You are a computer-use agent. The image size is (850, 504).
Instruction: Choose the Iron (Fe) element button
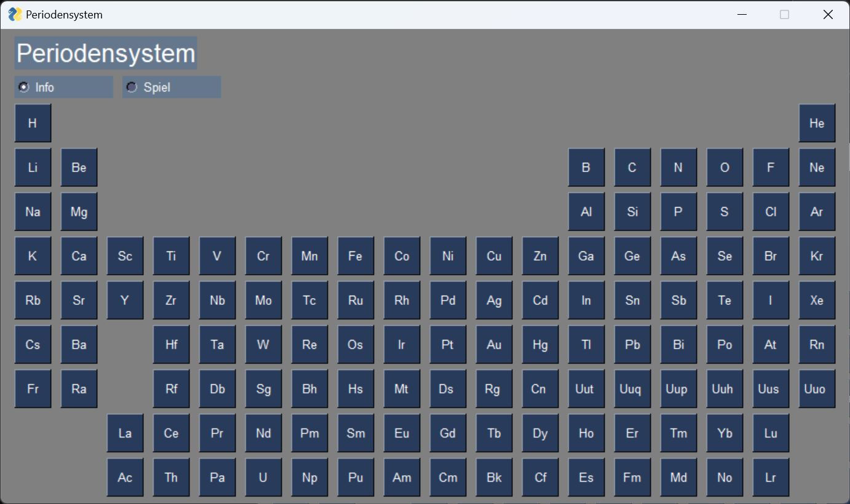point(355,256)
